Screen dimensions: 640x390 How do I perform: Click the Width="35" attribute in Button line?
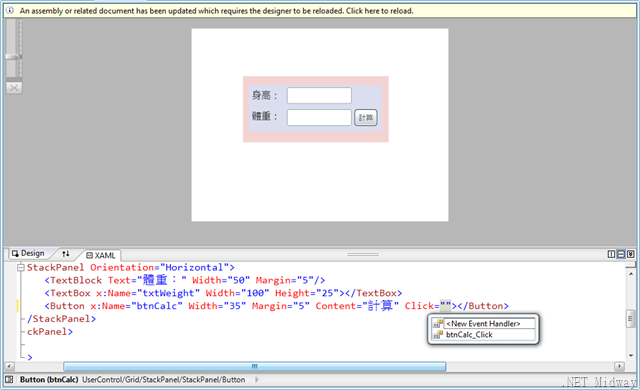(x=217, y=306)
